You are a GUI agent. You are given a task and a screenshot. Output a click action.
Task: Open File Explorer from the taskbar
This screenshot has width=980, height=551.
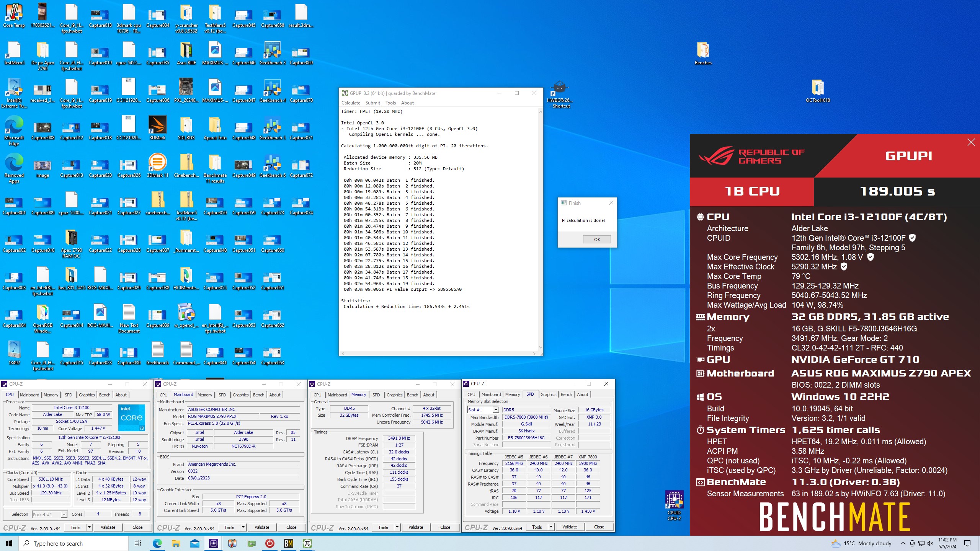176,543
